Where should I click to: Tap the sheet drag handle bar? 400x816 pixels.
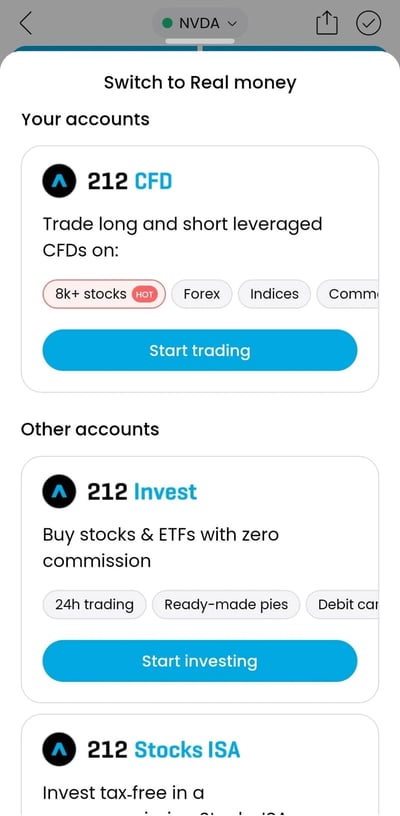(x=200, y=41)
